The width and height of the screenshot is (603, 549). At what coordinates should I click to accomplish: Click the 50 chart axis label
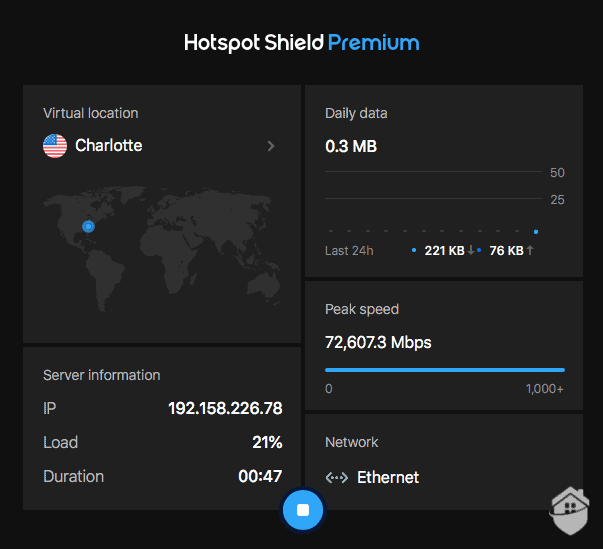click(557, 173)
